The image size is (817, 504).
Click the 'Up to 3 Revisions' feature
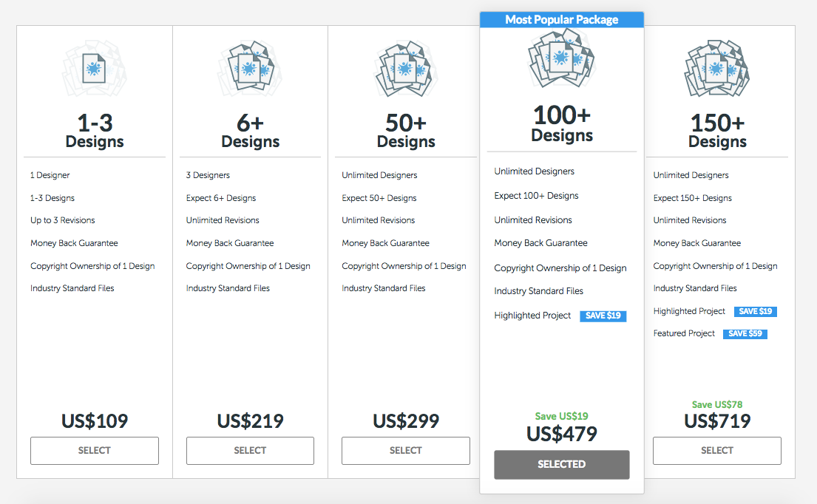point(63,220)
